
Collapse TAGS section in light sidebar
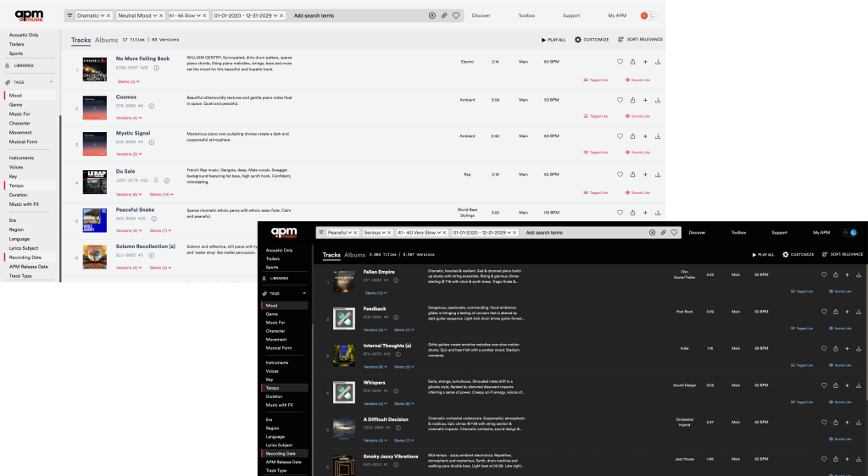(52, 82)
